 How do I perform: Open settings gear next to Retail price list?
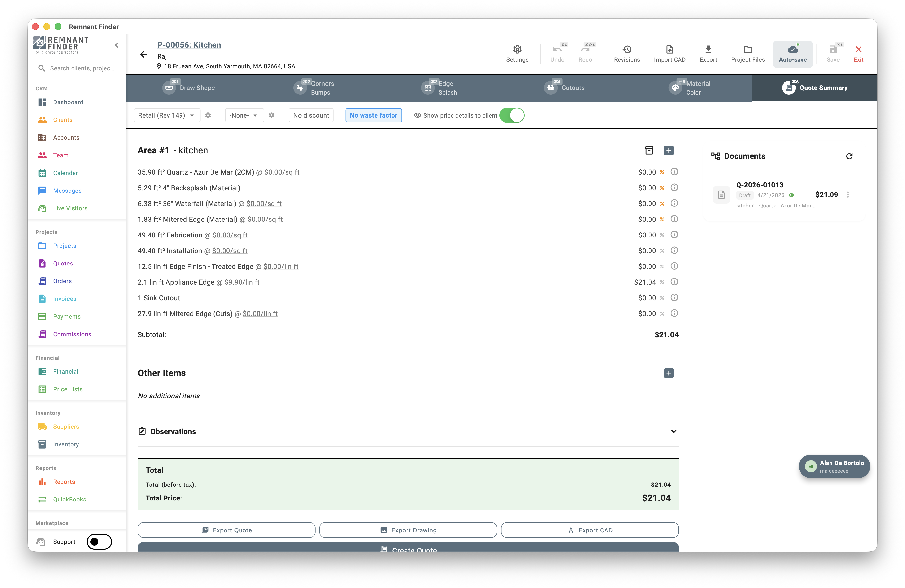(208, 115)
